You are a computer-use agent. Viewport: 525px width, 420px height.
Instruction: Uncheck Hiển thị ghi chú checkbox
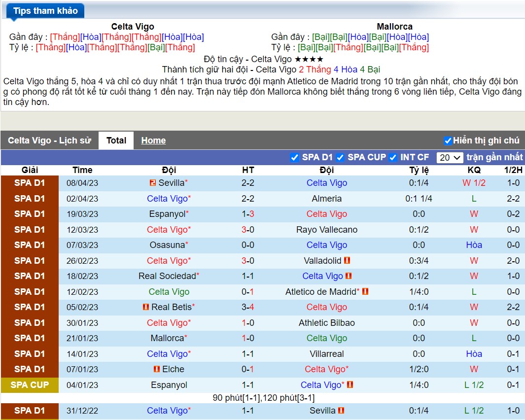(x=448, y=140)
